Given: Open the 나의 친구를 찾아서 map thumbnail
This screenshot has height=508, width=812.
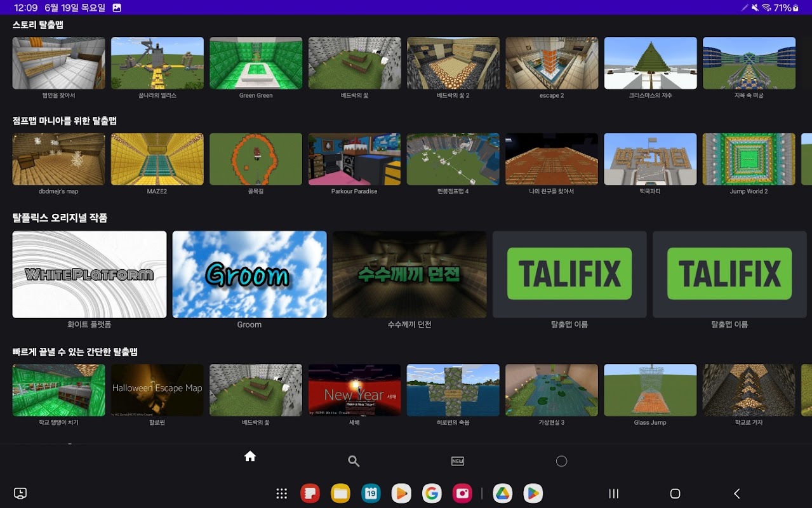Looking at the screenshot, I should coord(552,159).
